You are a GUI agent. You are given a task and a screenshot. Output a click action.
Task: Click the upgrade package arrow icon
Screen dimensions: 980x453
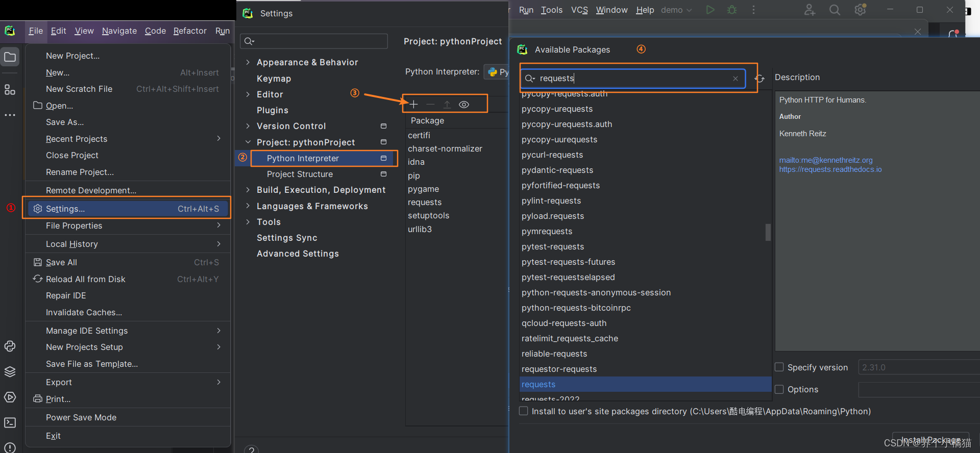click(x=447, y=105)
